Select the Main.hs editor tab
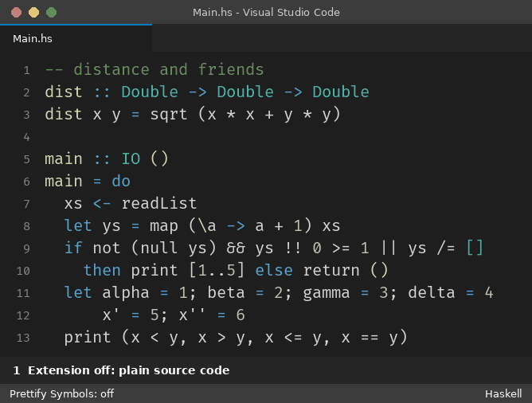The height and width of the screenshot is (403, 532). pos(76,38)
